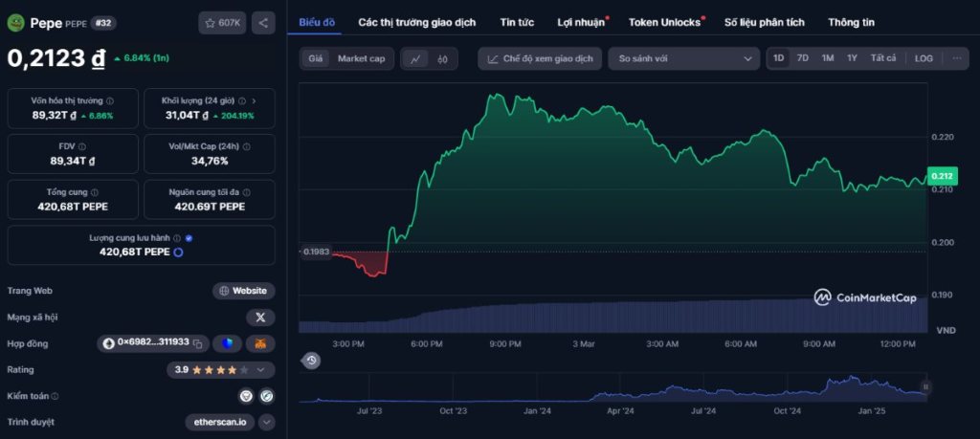Info icon beside FDV
This screenshot has height=439, width=980.
(x=82, y=146)
